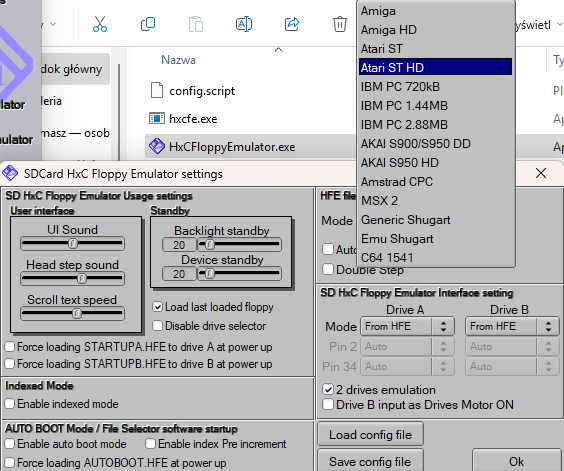Click the Device standby slider
Screen dimensions: 564x471
240,274
